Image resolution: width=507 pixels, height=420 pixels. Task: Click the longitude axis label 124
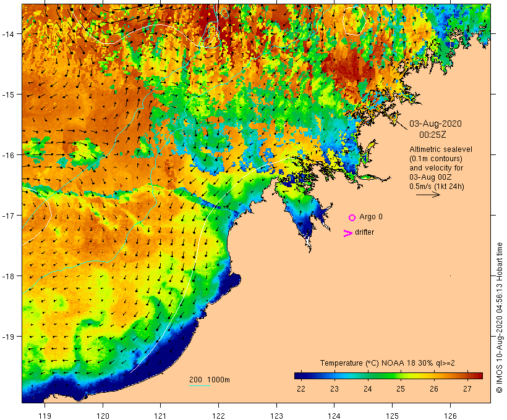tap(334, 416)
